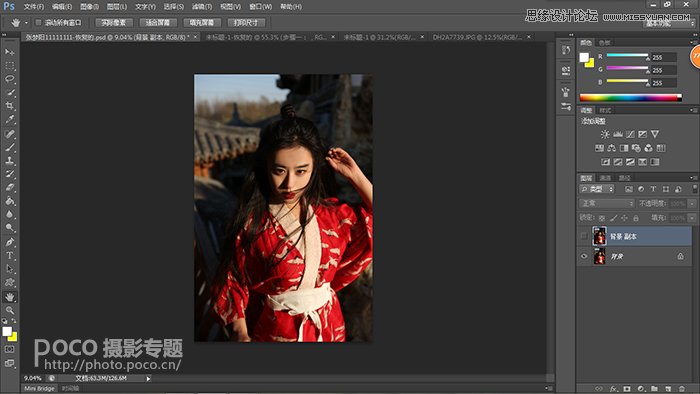
Task: Open the layer opacity dropdown arrow
Action: [692, 203]
